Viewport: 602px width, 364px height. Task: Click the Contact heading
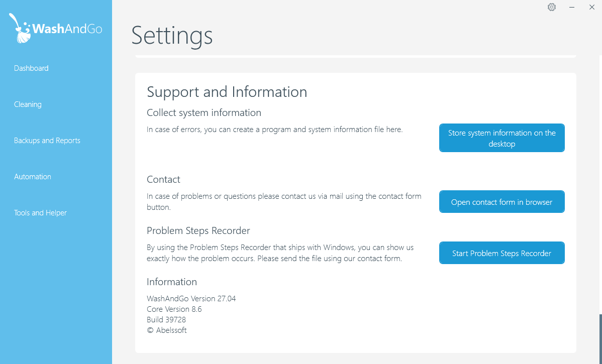[x=163, y=180]
